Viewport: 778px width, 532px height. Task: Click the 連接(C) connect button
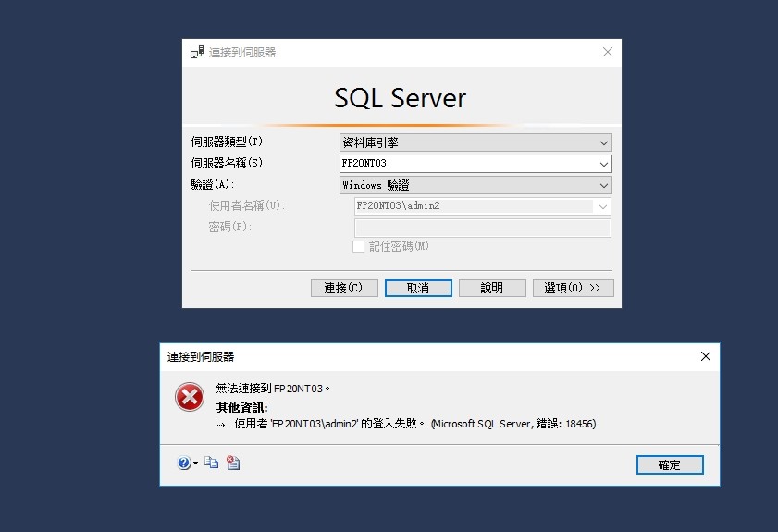pyautogui.click(x=344, y=288)
